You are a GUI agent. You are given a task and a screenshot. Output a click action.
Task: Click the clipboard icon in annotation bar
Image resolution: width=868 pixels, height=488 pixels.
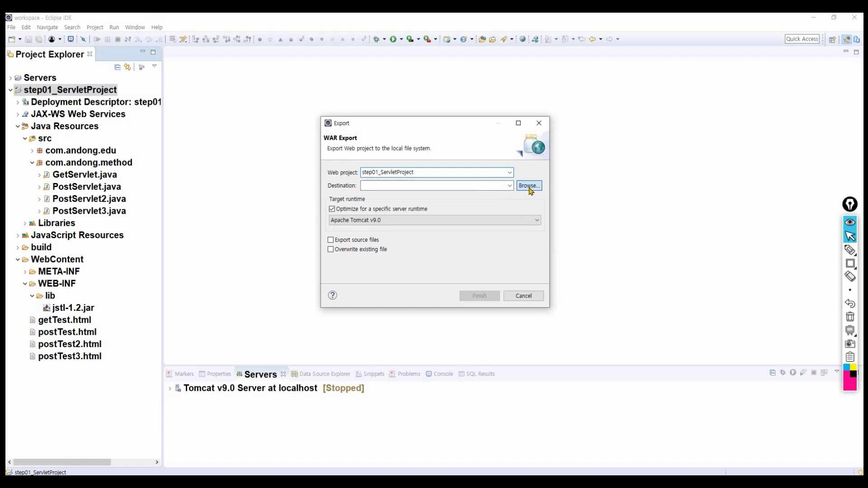850,357
